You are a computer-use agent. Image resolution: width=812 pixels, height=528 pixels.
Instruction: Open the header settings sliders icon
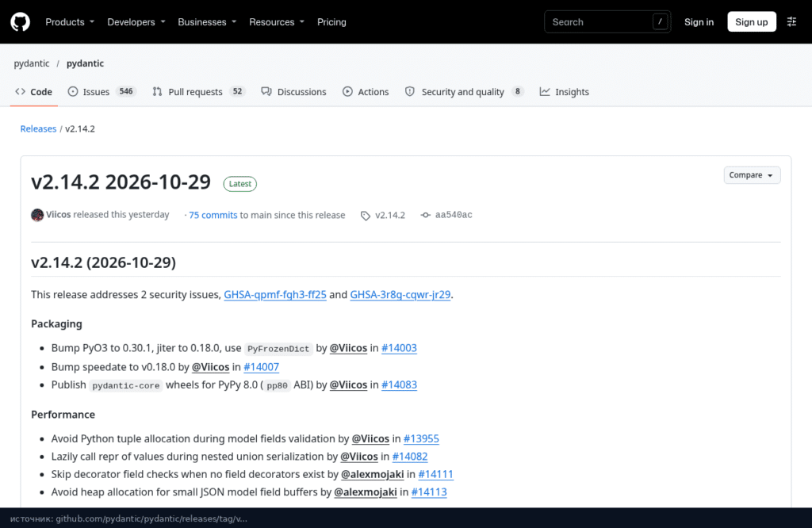[791, 21]
